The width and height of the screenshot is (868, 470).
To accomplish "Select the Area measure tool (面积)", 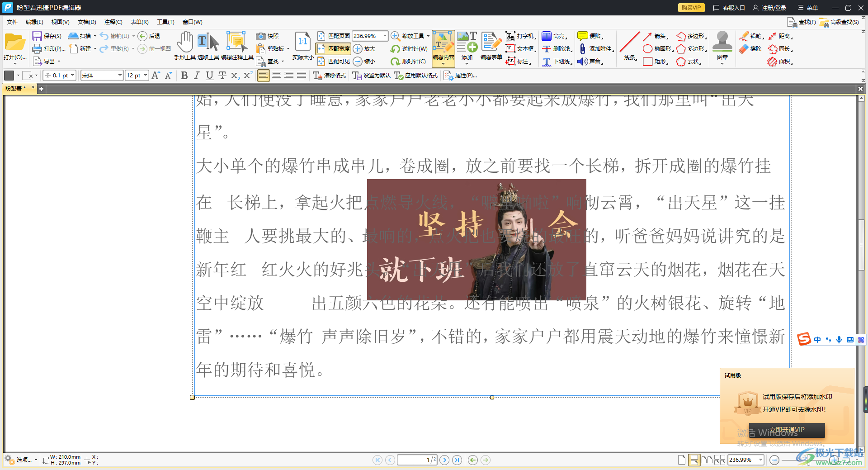I will point(780,61).
